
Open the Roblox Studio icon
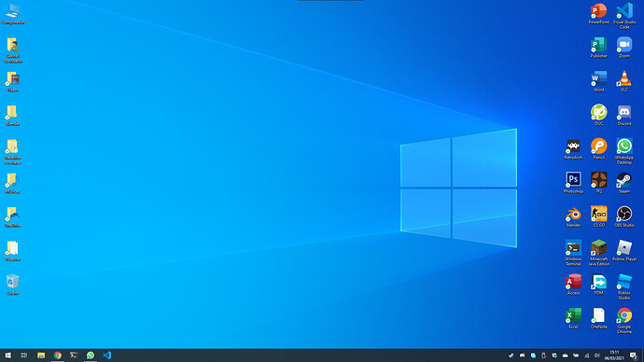point(623,286)
